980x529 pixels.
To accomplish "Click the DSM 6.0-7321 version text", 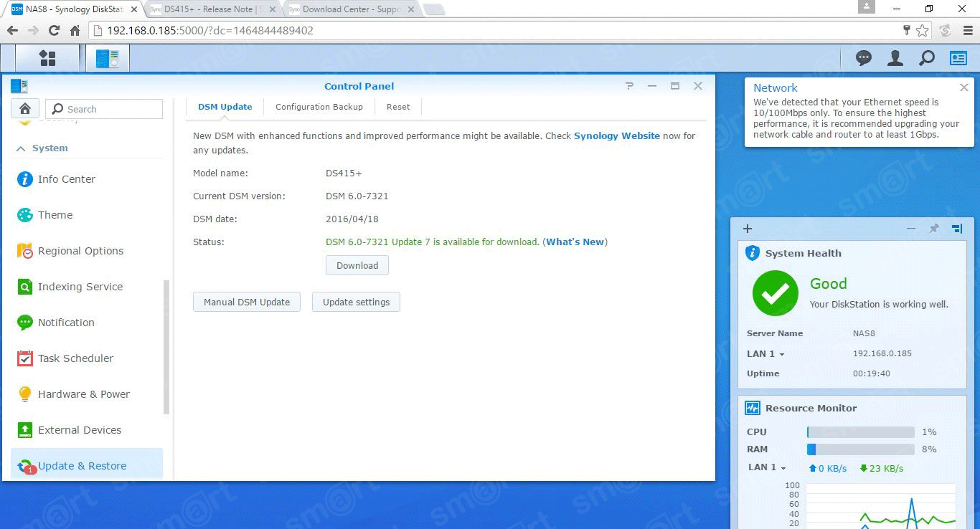I will 357,196.
